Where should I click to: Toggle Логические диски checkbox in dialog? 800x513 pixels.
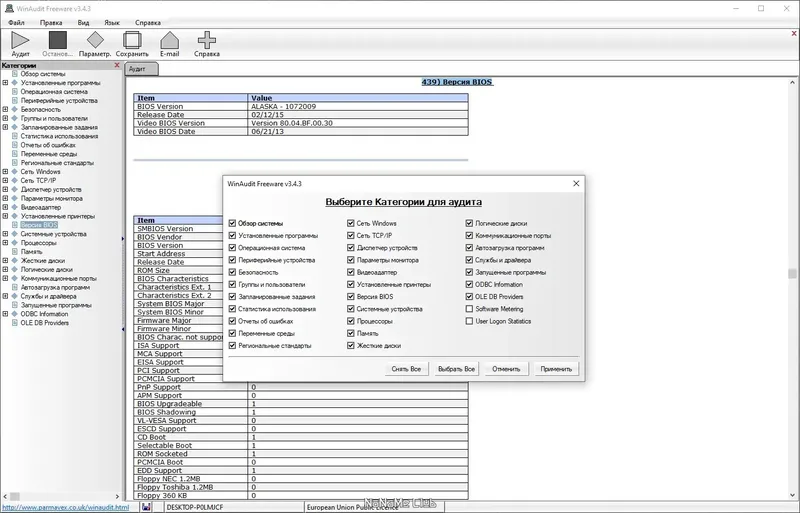(x=469, y=223)
